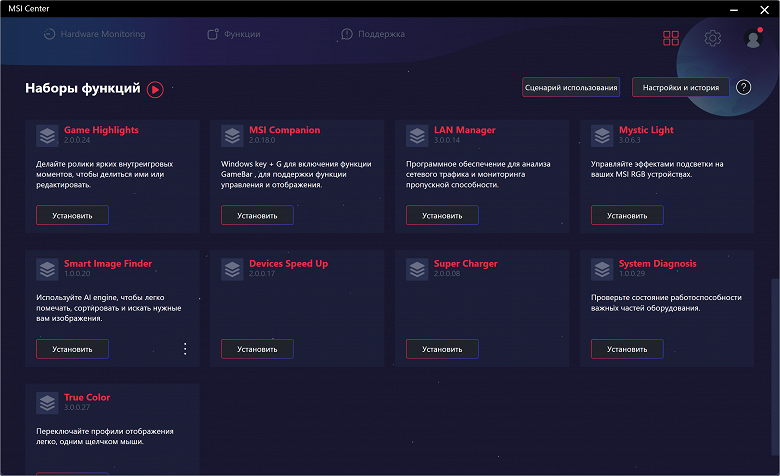Click the Devices Speed Up title
The height and width of the screenshot is (476, 780).
[289, 264]
